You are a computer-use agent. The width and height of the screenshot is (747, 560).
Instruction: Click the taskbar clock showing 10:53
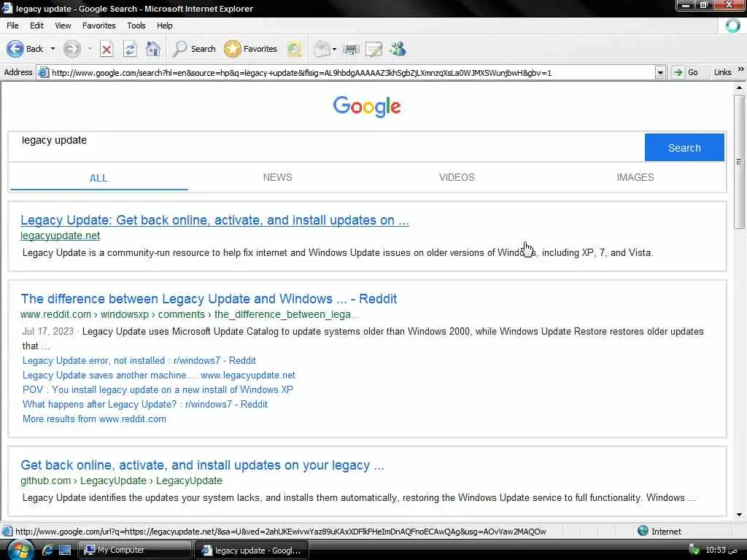coord(721,550)
